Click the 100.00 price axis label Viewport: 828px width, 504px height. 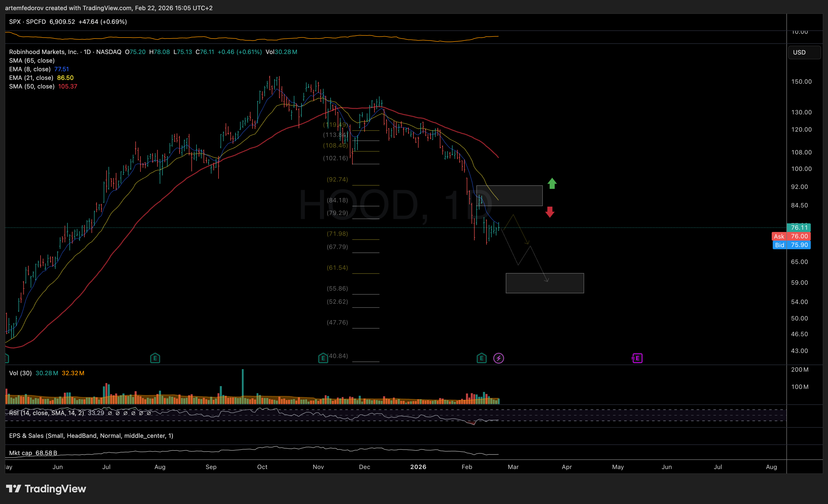pyautogui.click(x=801, y=169)
